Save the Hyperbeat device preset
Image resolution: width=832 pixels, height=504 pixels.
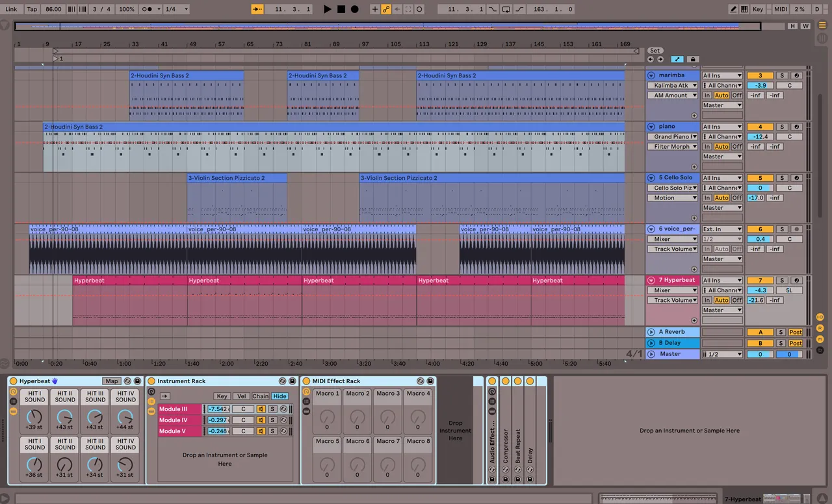[x=138, y=381]
